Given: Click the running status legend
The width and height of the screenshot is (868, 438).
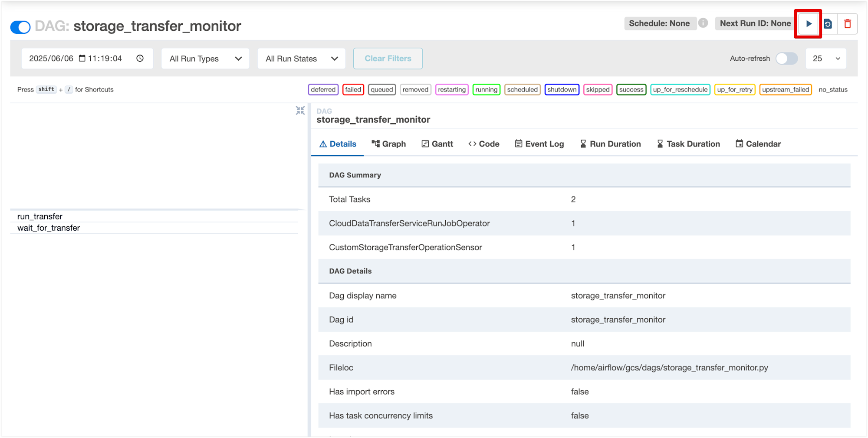Looking at the screenshot, I should [487, 90].
